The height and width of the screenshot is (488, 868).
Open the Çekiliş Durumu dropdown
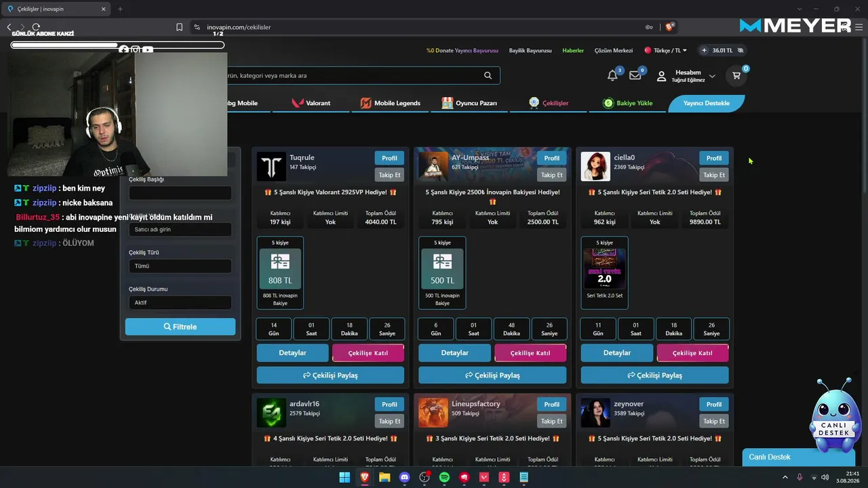coord(180,302)
